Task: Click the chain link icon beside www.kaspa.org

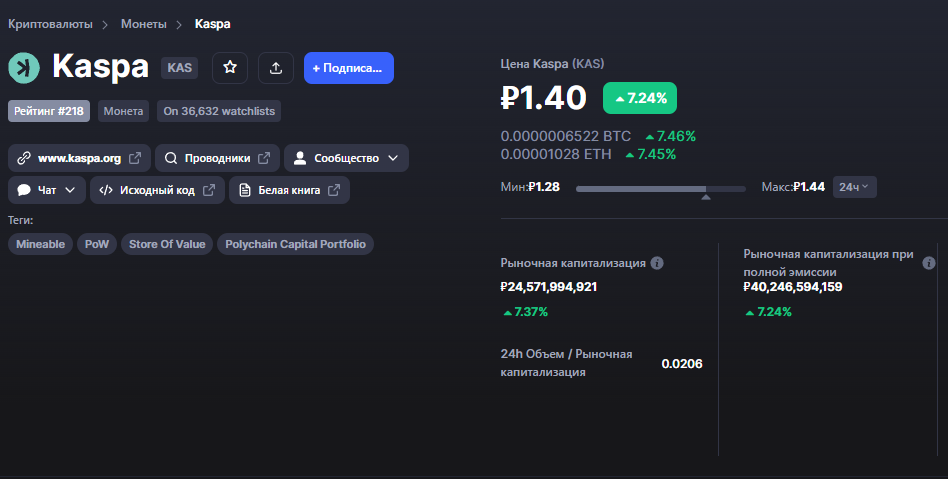Action: click(24, 158)
